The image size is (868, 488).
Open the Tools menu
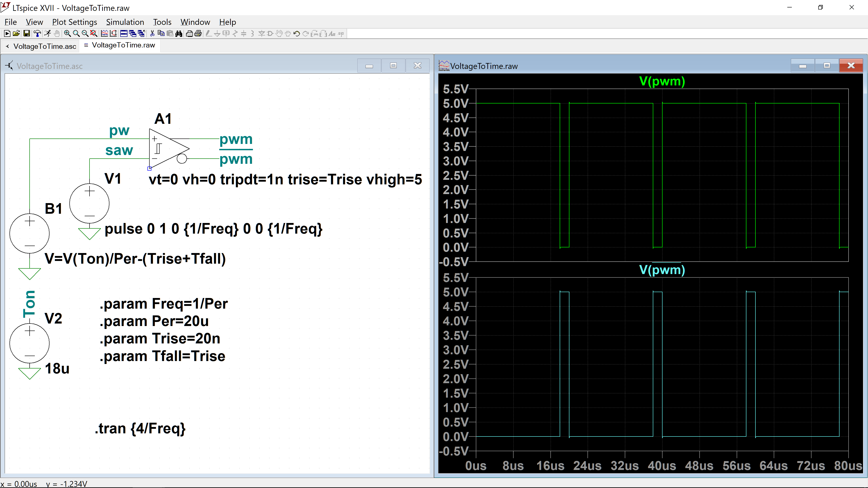click(x=162, y=22)
